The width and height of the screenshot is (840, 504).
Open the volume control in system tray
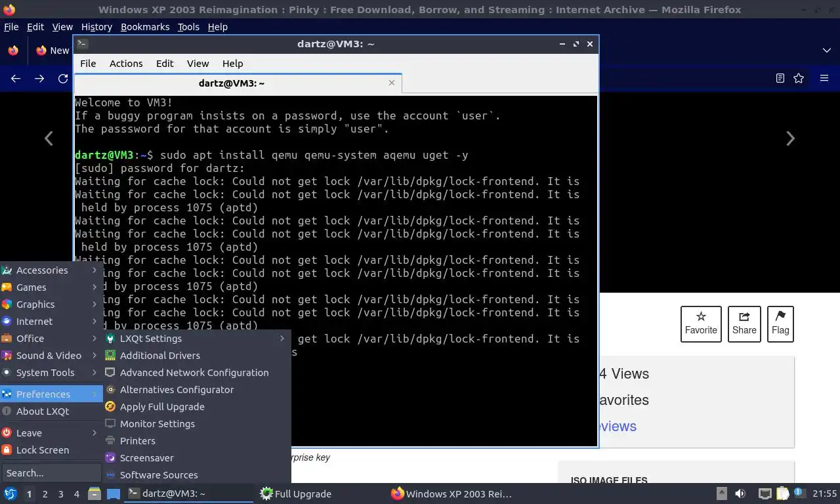(740, 493)
